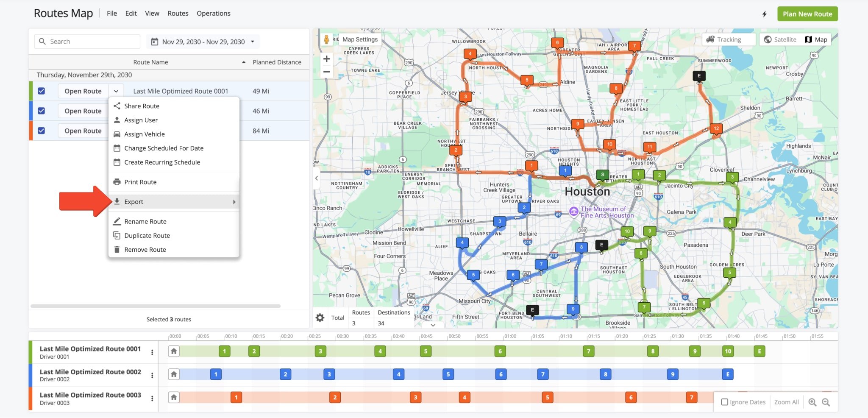Viewport: 868px width, 418px height.
Task: Choose Assign Vehicle from context menu
Action: [174, 134]
